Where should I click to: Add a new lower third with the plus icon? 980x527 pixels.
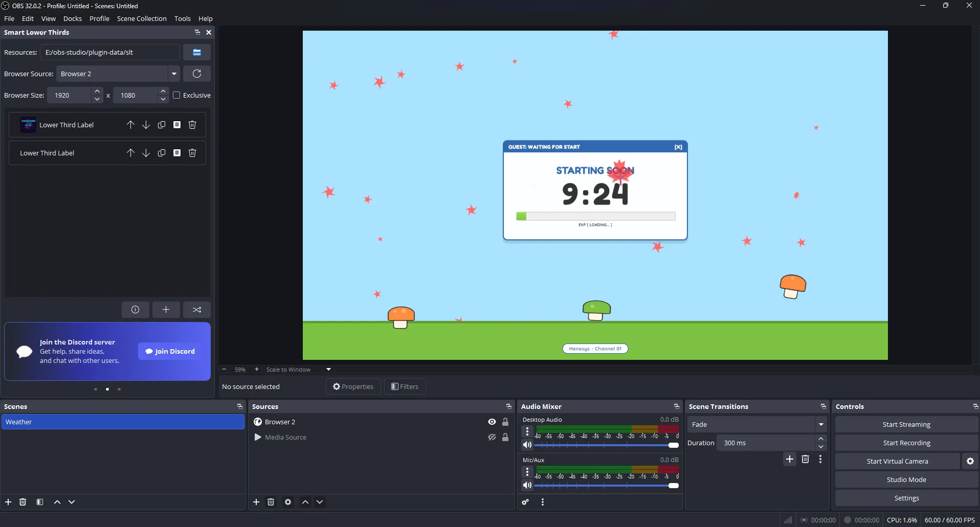click(166, 310)
